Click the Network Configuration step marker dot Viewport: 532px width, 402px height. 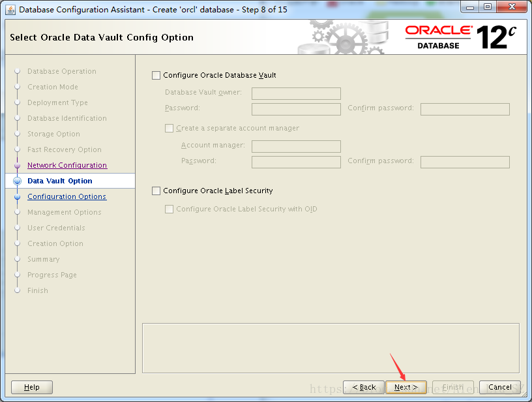click(18, 165)
